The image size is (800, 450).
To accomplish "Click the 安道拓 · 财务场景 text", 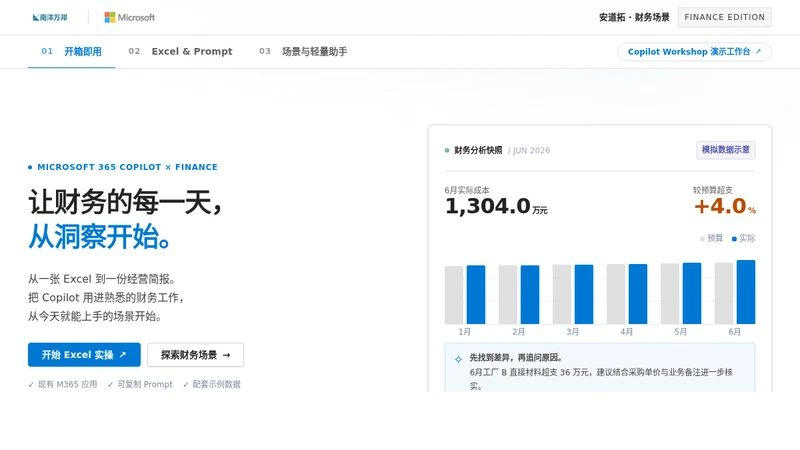I will tap(634, 17).
